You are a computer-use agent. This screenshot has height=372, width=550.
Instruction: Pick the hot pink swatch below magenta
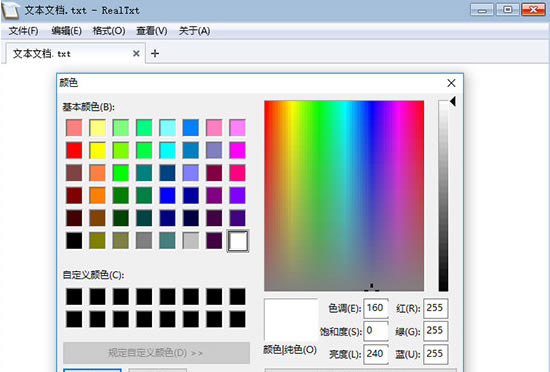237,173
